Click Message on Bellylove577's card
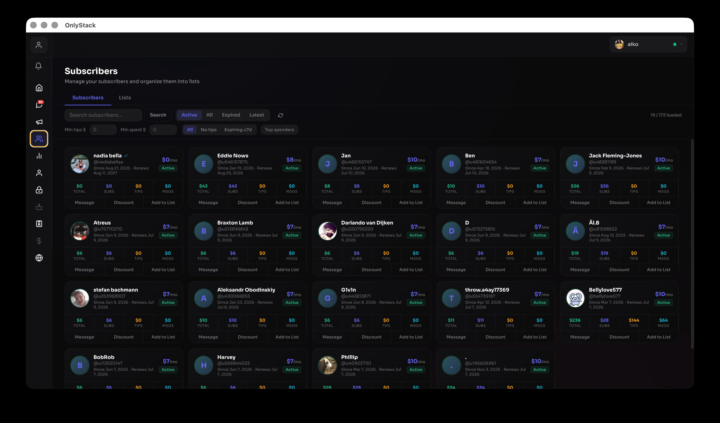Image resolution: width=720 pixels, height=423 pixels. pyautogui.click(x=580, y=337)
